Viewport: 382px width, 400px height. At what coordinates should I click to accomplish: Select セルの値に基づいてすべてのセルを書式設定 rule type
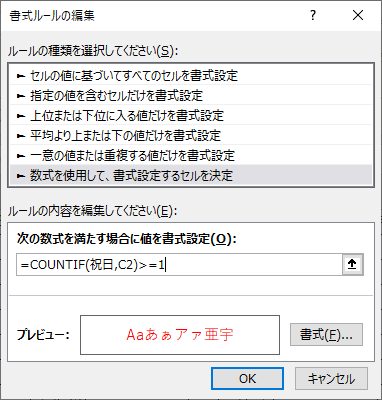click(190, 76)
